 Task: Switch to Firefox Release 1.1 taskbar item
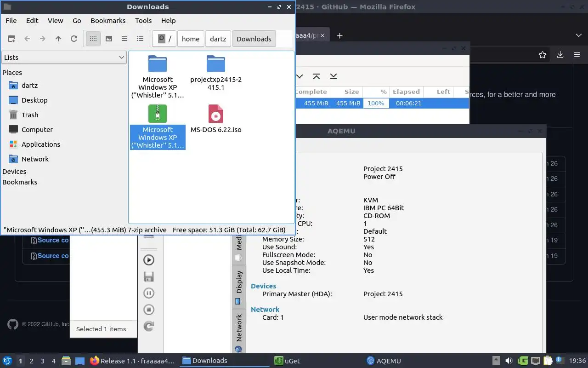pos(133,361)
